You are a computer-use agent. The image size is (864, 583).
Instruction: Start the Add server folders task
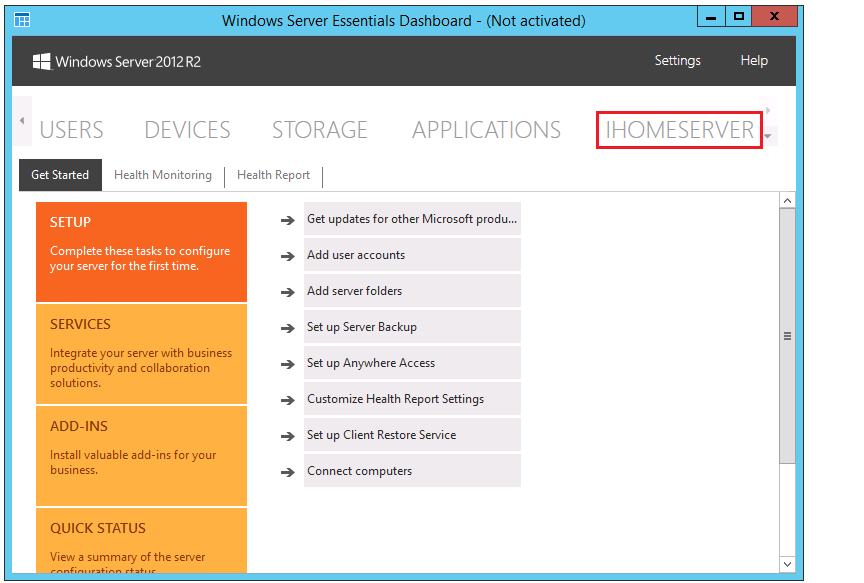(x=412, y=290)
